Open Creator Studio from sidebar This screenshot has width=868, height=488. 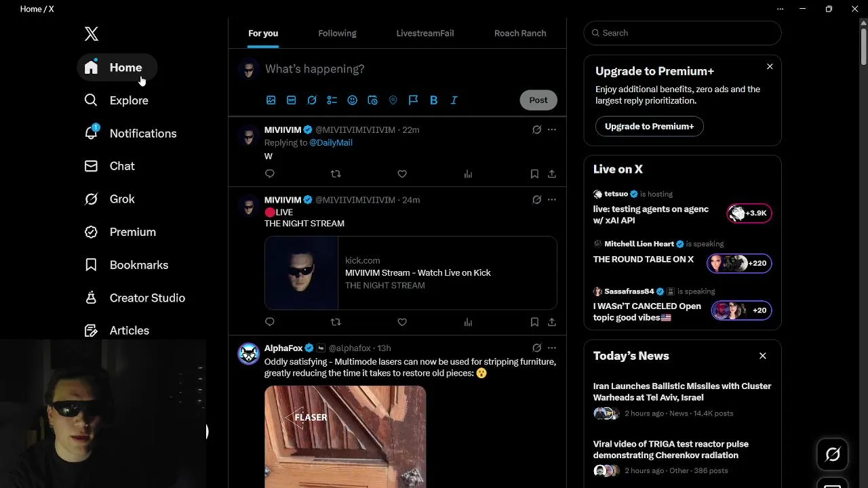pyautogui.click(x=134, y=298)
